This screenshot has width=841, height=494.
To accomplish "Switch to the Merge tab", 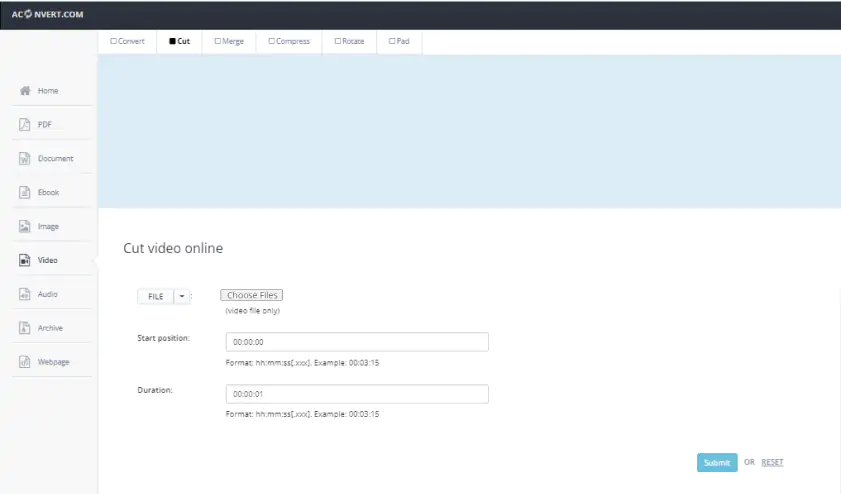I will pyautogui.click(x=229, y=42).
